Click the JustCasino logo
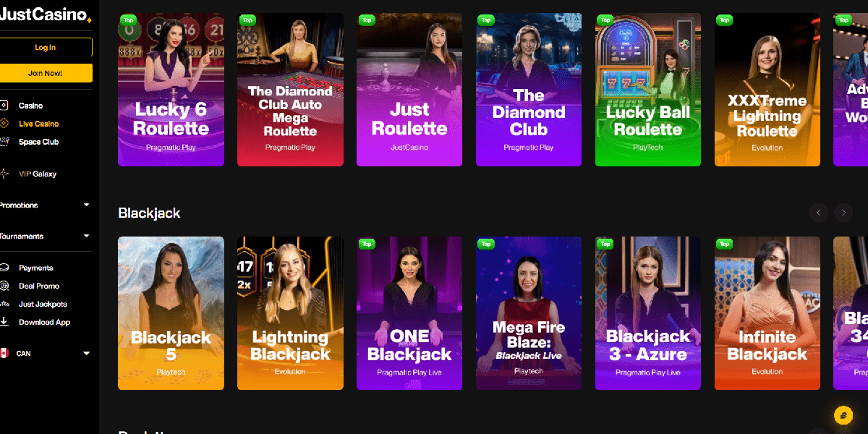 tap(45, 14)
